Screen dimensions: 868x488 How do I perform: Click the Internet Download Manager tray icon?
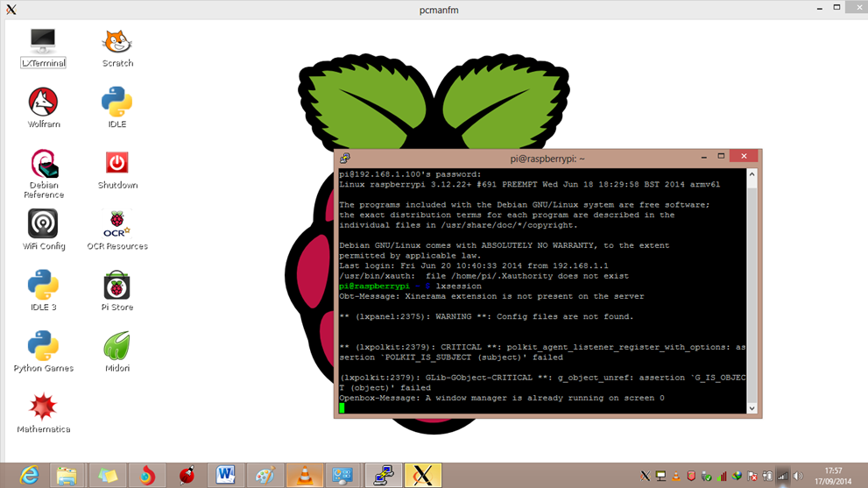coord(737,476)
